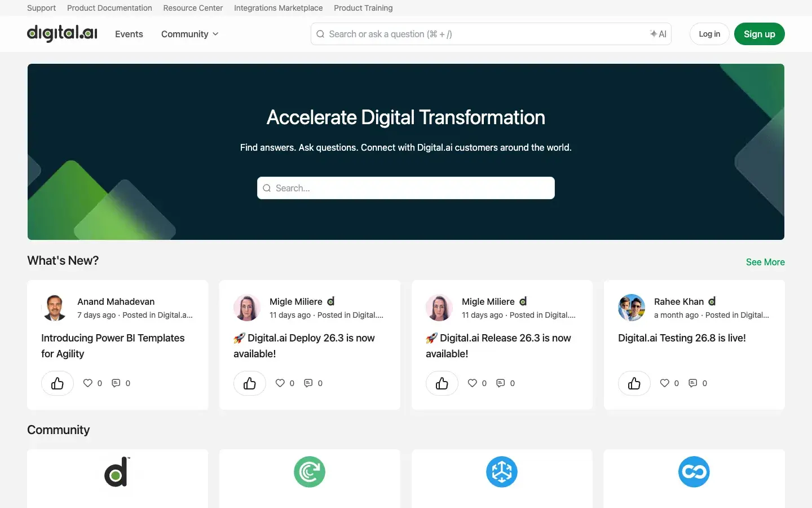This screenshot has width=812, height=508.
Task: Open Integrations Marketplace link
Action: coord(279,8)
